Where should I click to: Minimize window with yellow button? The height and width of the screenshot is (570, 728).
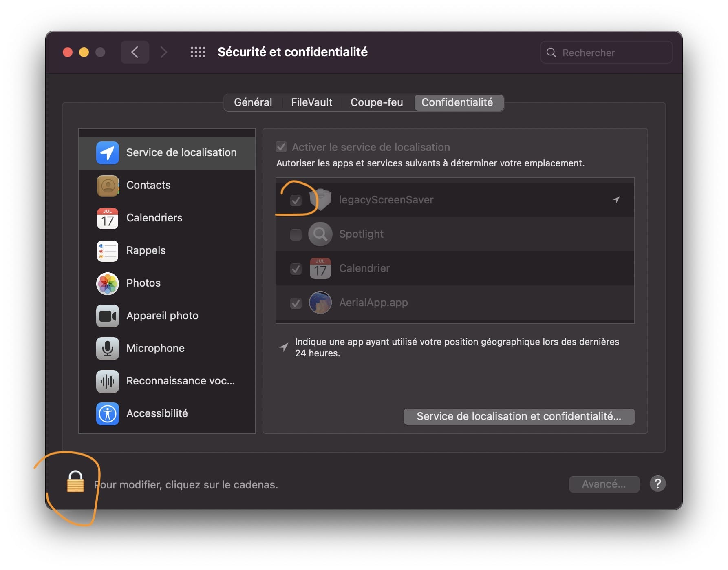tap(84, 52)
